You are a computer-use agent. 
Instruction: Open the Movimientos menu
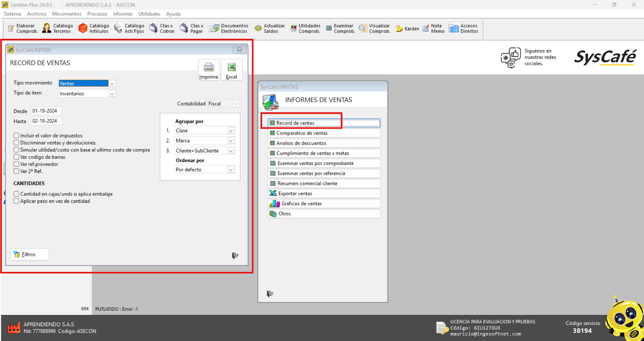pos(66,14)
